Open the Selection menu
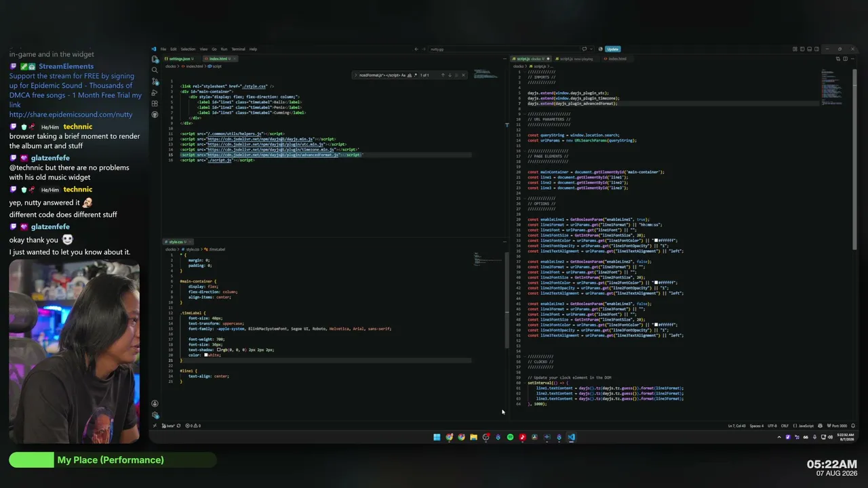The height and width of the screenshot is (488, 868). point(188,49)
